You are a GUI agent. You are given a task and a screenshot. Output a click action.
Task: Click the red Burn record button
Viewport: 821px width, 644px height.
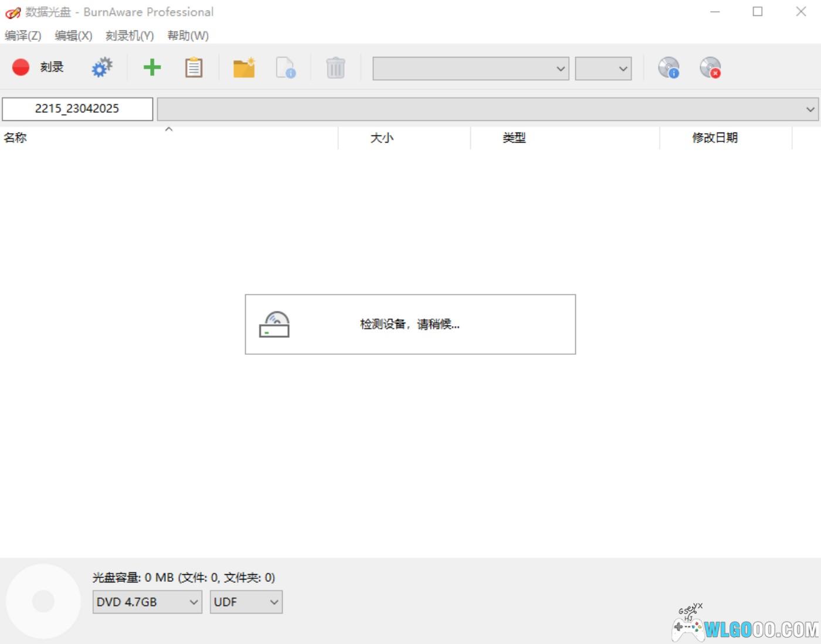[21, 67]
